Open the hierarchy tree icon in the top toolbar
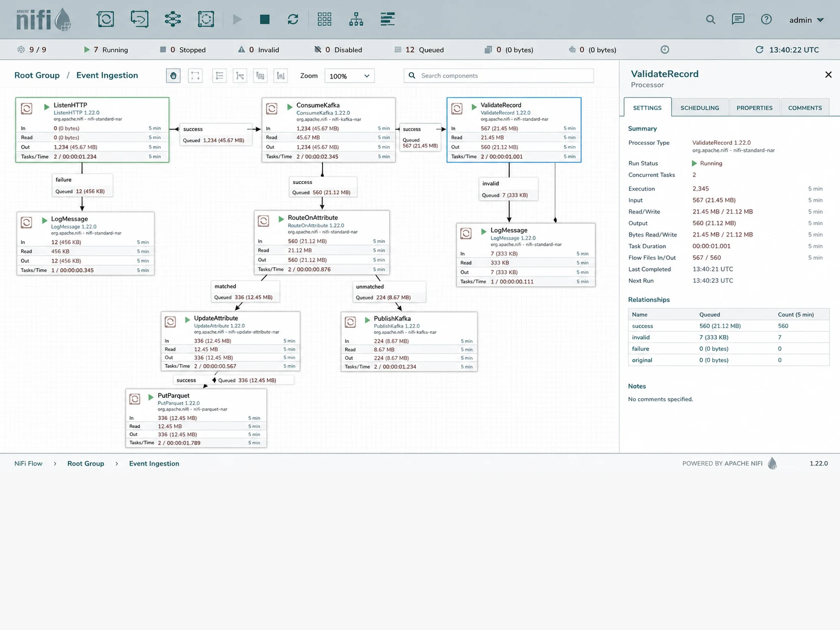This screenshot has width=840, height=630. point(356,19)
